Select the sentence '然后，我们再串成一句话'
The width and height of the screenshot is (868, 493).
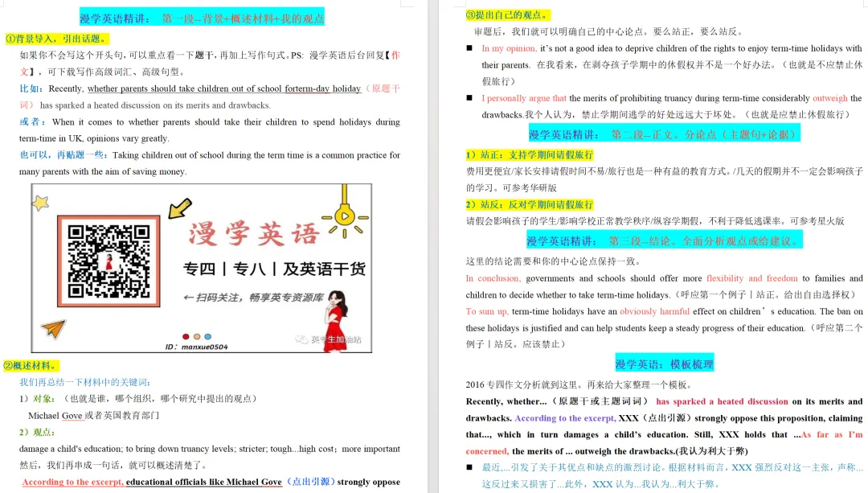point(114,466)
